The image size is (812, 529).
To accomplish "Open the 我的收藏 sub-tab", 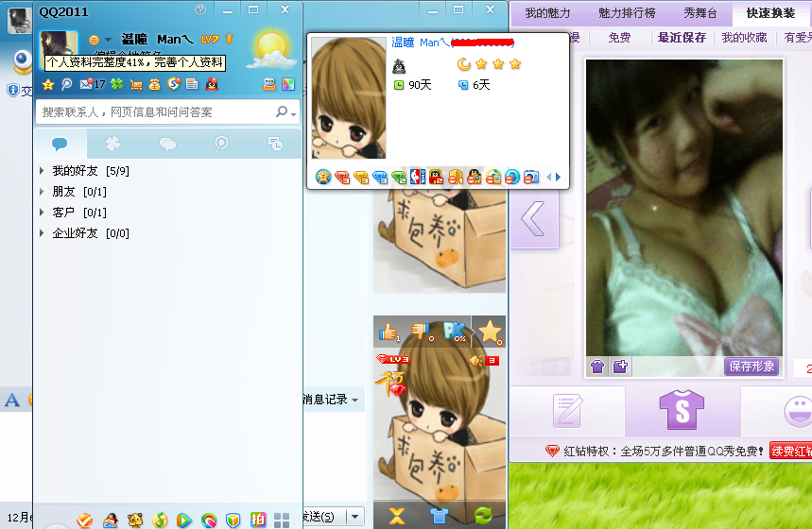I will coord(744,37).
